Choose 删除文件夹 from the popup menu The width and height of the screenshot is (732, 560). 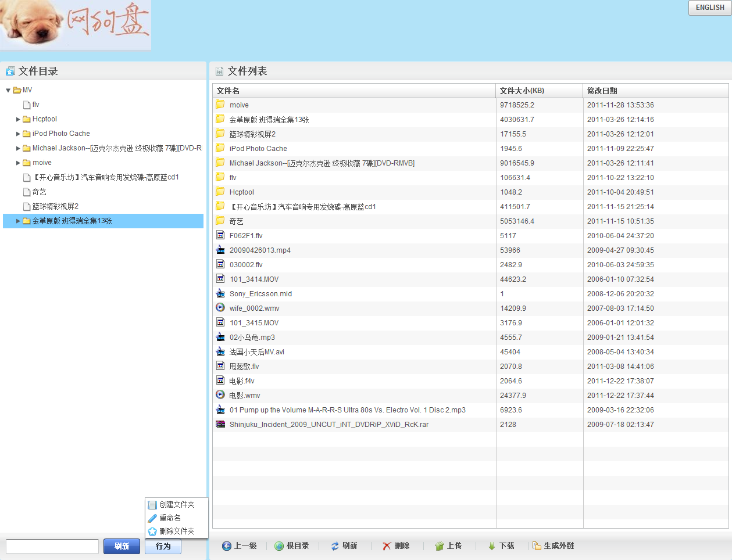pyautogui.click(x=177, y=531)
